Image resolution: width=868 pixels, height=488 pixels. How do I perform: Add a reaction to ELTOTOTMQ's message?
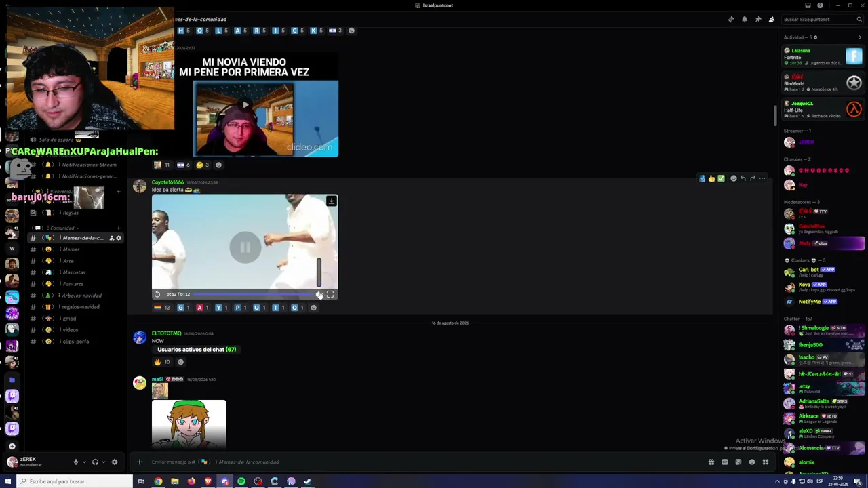tap(180, 362)
